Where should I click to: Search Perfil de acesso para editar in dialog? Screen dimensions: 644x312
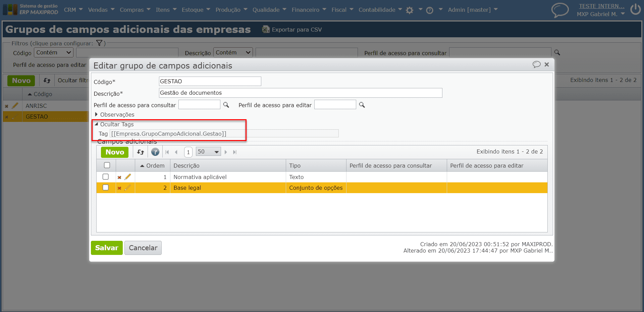[x=362, y=105]
